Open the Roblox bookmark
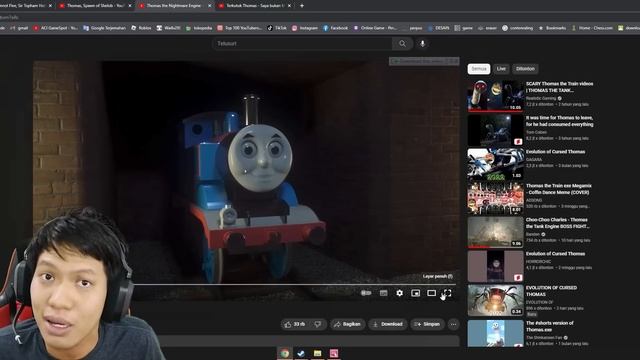Screen dimensions: 640x360 [x=141, y=28]
